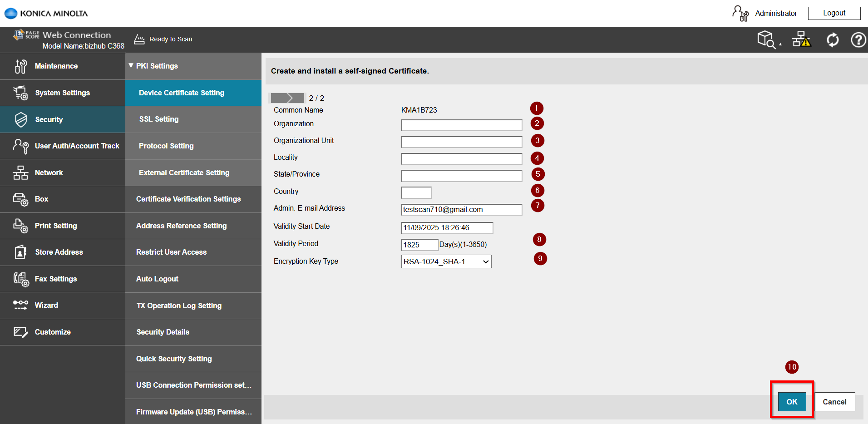Open the Encryption Key Type dropdown

(x=446, y=261)
